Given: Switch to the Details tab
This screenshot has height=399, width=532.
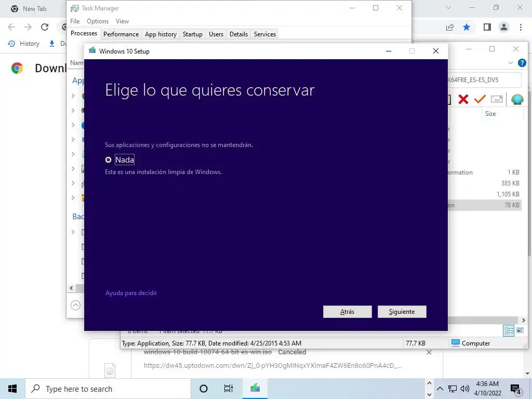Looking at the screenshot, I should click(x=238, y=34).
